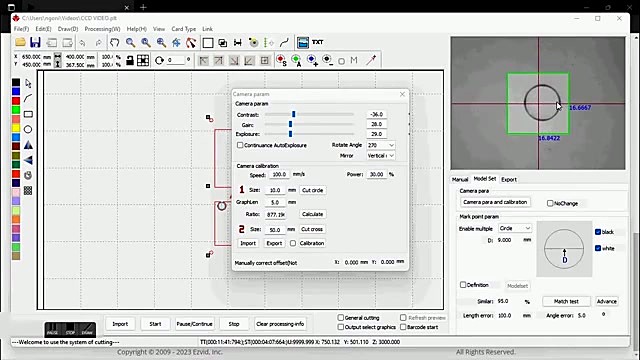Image resolution: width=640 pixels, height=360 pixels.
Task: Toggle the NoChange checkbox
Action: [x=550, y=203]
